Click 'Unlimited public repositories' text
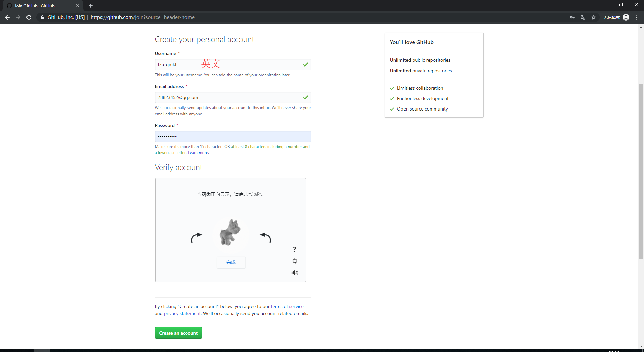Viewport: 644px width, 352px height. 420,60
